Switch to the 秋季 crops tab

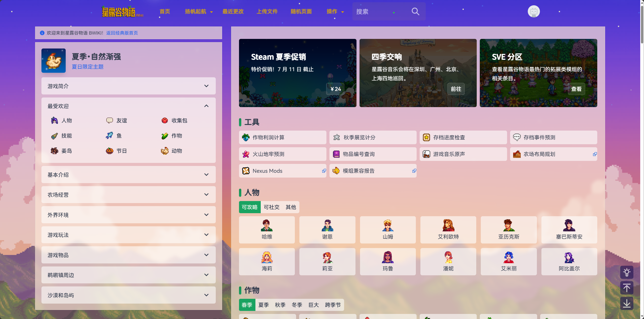pyautogui.click(x=280, y=305)
